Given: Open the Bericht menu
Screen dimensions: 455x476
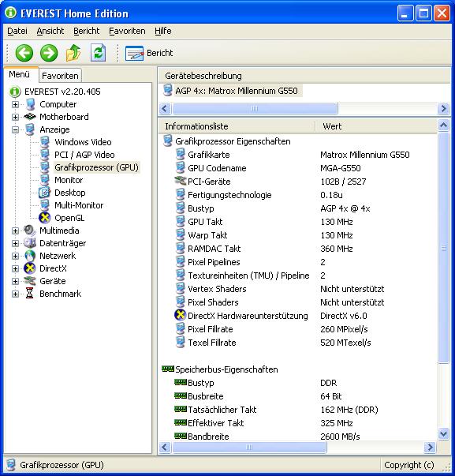Looking at the screenshot, I should pyautogui.click(x=87, y=31).
